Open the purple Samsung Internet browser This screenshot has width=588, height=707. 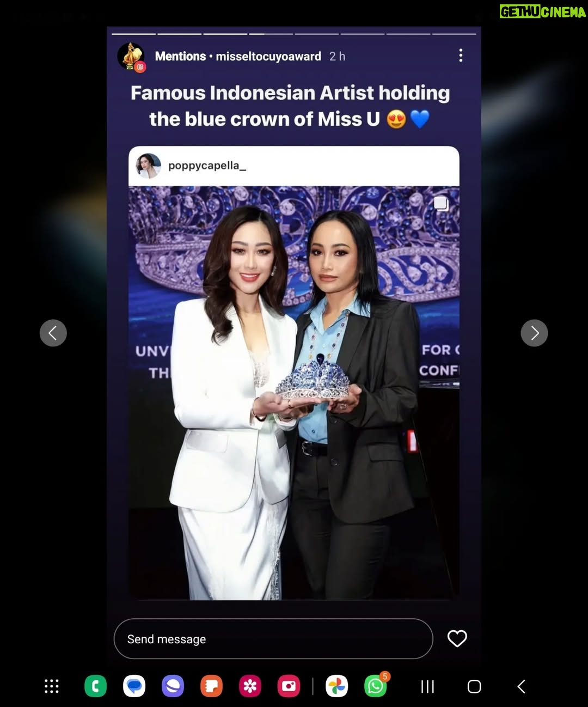pyautogui.click(x=173, y=686)
